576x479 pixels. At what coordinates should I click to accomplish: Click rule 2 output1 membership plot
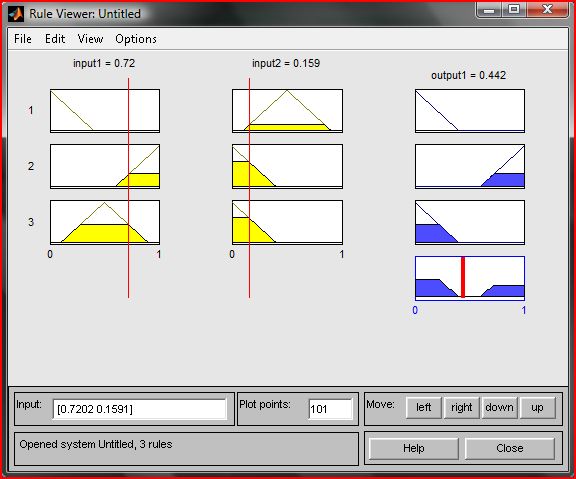[x=470, y=166]
